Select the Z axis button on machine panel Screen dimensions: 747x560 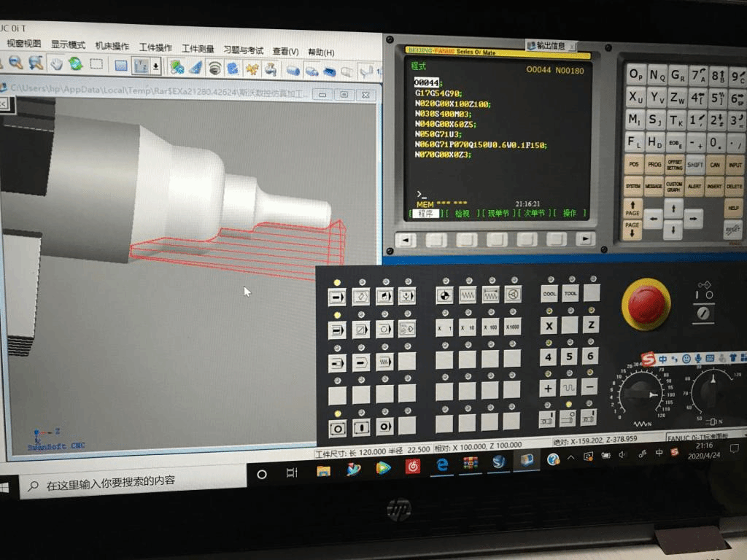(x=591, y=324)
